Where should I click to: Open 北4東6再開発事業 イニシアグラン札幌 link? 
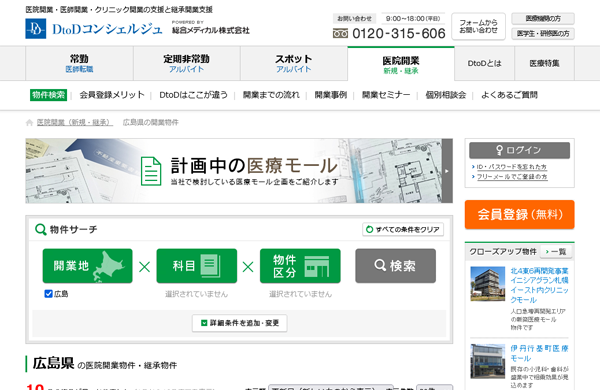pos(539,285)
